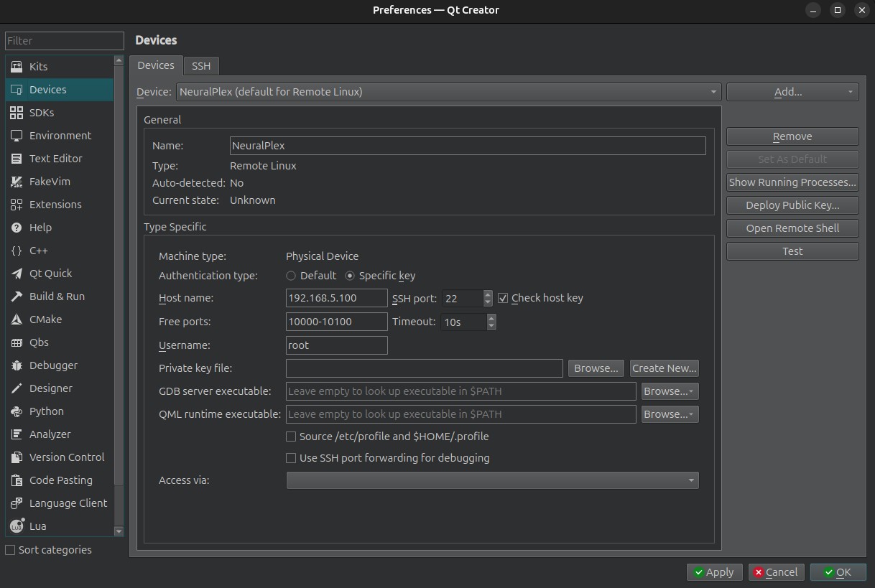
Task: Click the Kits icon in sidebar
Action: coord(17,67)
